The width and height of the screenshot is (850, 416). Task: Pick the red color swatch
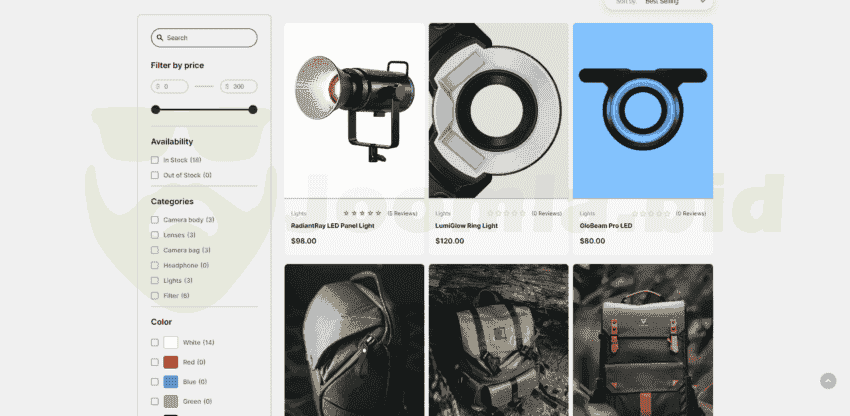(171, 362)
